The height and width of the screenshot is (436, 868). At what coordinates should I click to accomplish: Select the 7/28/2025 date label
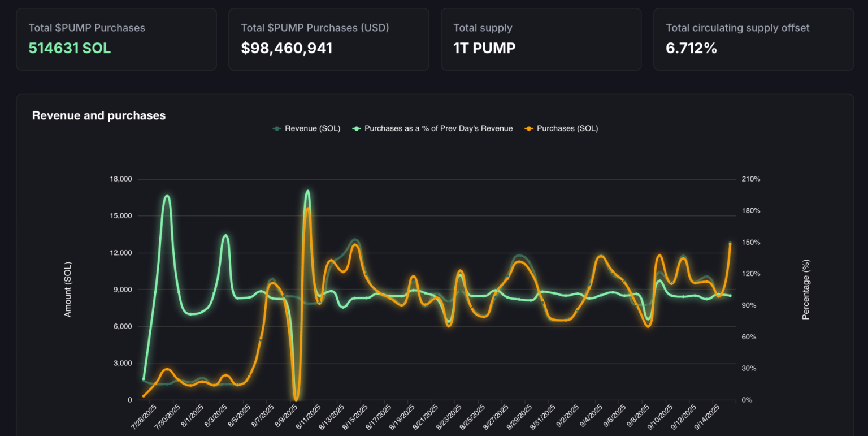[145, 417]
